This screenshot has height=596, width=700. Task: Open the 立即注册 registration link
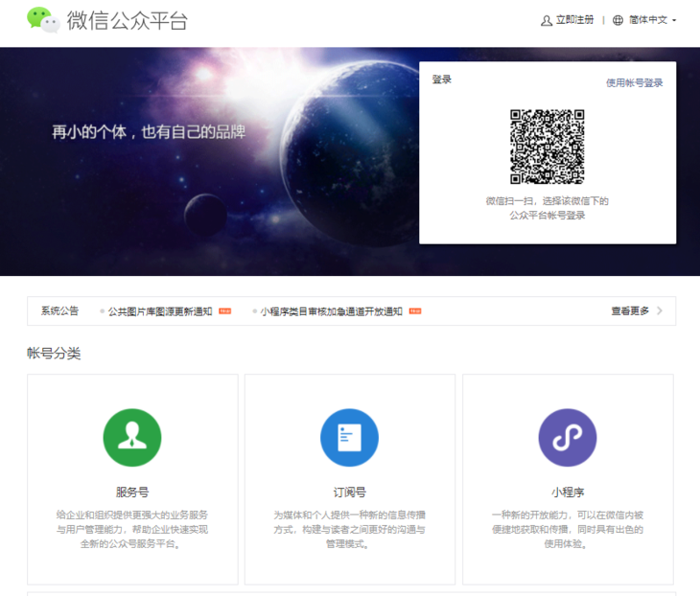(x=575, y=20)
